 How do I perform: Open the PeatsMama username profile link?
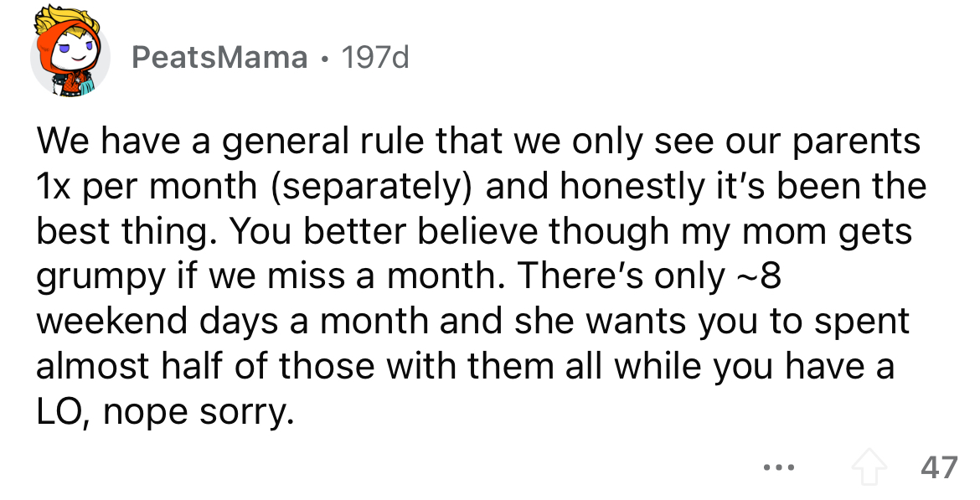219,57
